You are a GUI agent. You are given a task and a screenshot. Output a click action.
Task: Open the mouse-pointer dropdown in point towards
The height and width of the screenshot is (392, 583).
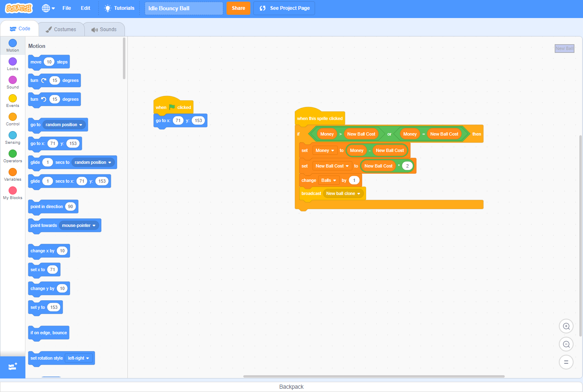(x=79, y=225)
